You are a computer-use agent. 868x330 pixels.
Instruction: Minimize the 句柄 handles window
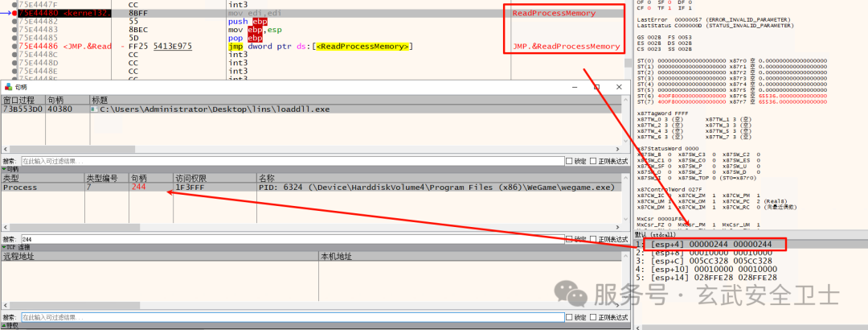pyautogui.click(x=575, y=85)
